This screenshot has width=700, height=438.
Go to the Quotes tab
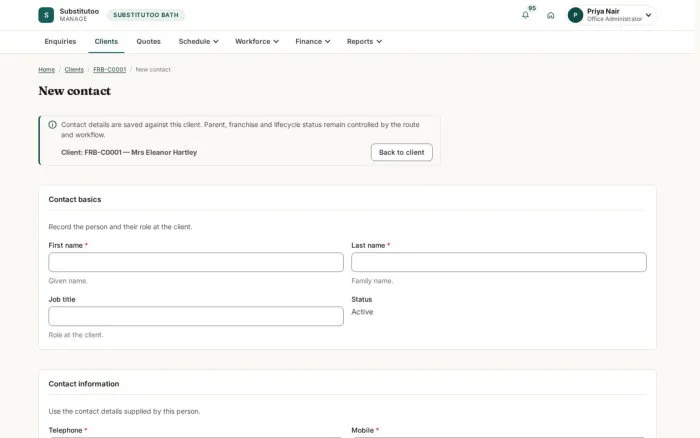[148, 42]
